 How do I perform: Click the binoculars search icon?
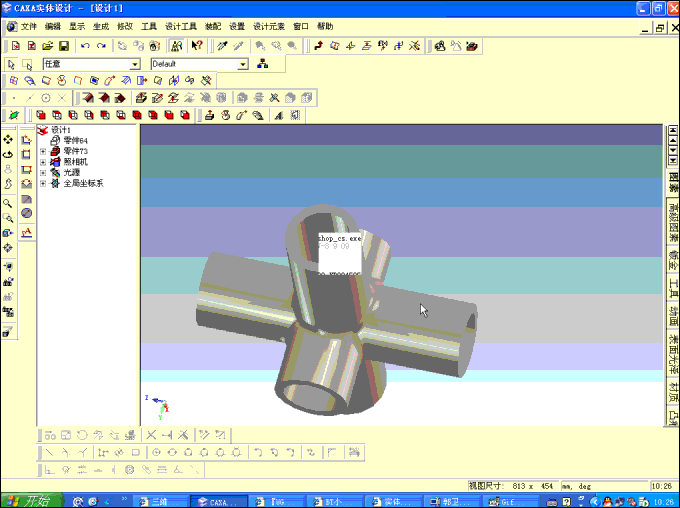(177, 46)
